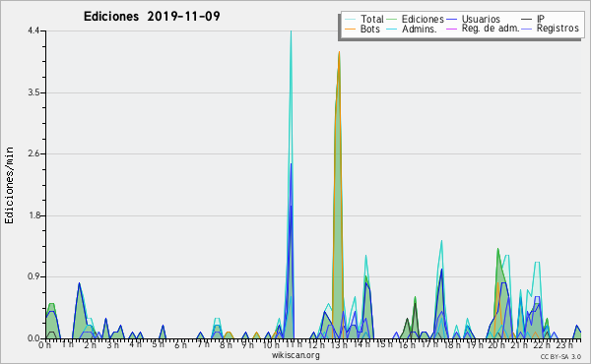Click the 13 h x-axis label

(x=339, y=344)
